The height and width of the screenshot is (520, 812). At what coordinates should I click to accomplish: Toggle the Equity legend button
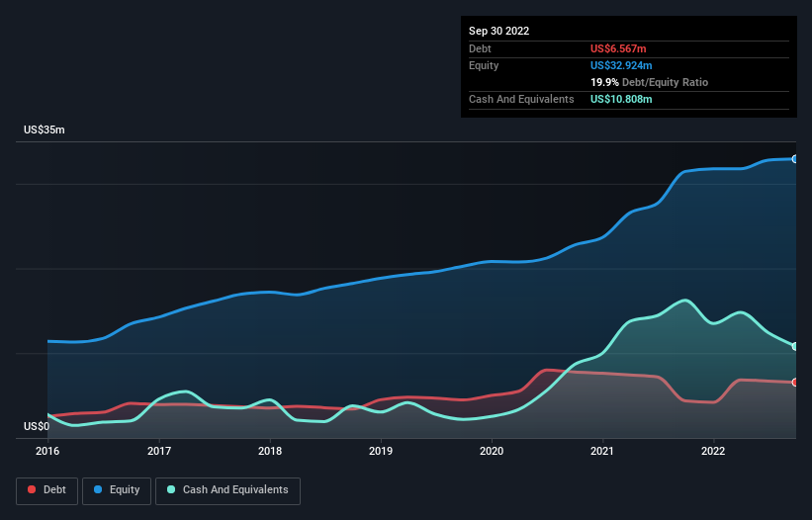117,490
